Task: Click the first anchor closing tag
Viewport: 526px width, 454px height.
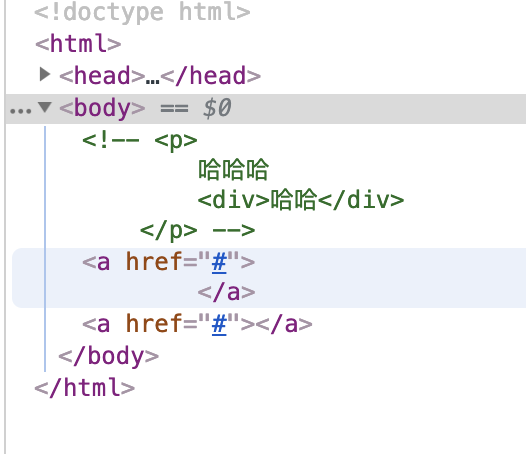Action: [x=226, y=293]
